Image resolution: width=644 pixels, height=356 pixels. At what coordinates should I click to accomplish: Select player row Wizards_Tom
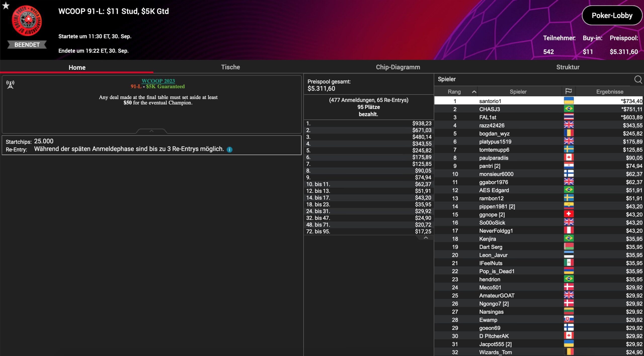[x=538, y=352]
